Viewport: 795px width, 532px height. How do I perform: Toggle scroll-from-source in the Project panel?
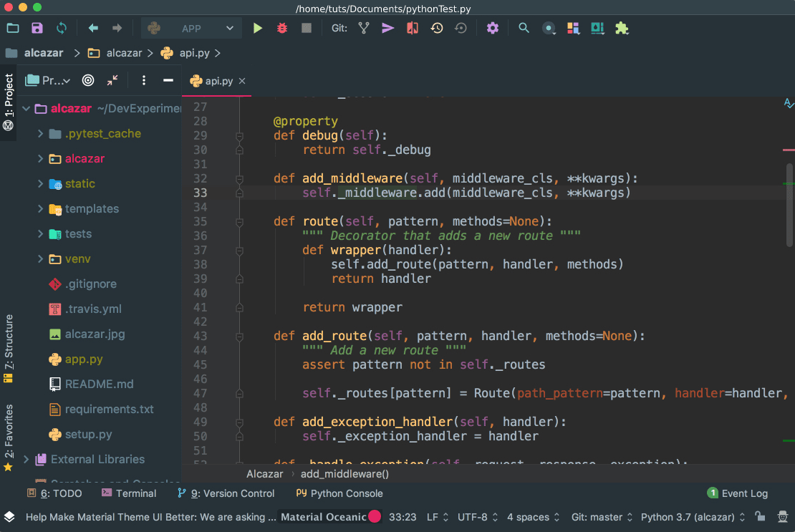coord(88,80)
